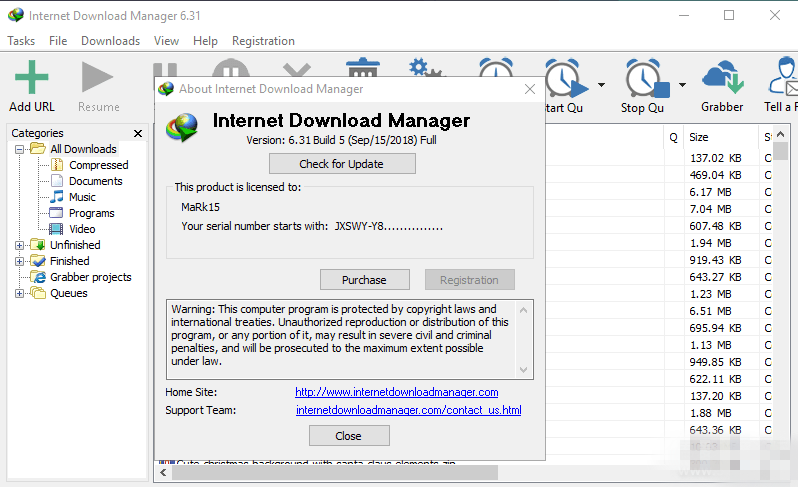The image size is (798, 487).
Task: Open the Home Site link
Action: pos(396,392)
